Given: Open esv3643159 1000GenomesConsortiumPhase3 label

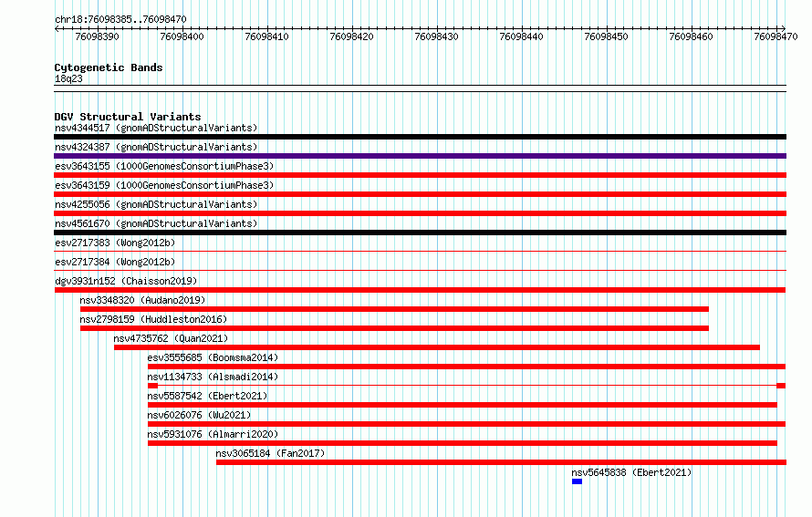Looking at the screenshot, I should [x=164, y=185].
